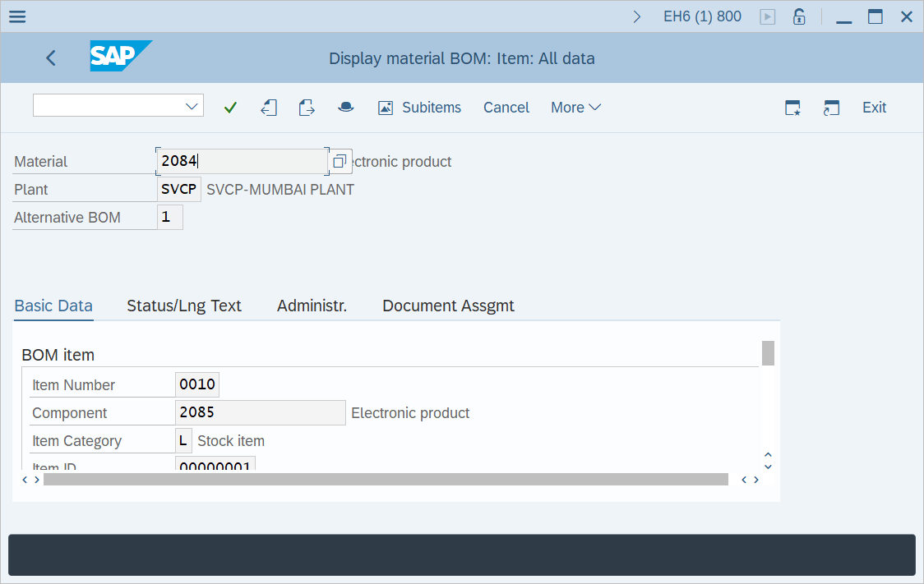
Task: Click the Component field showing 2085
Action: coord(260,412)
